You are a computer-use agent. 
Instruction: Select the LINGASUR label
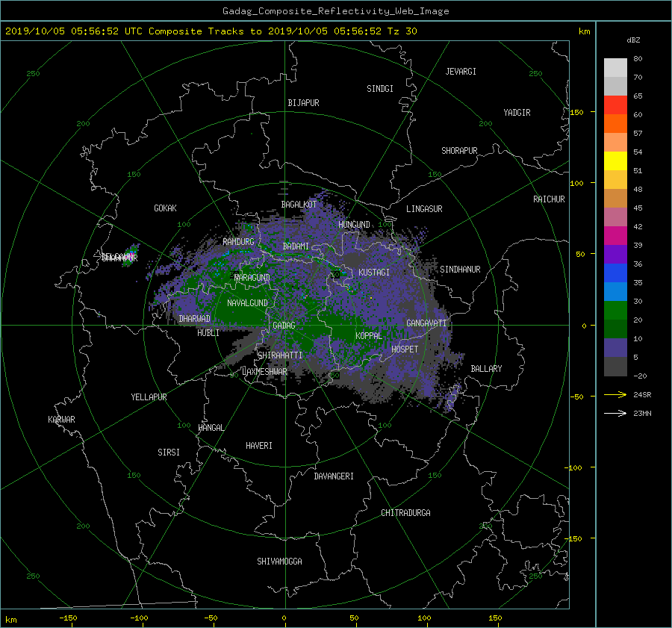click(x=424, y=209)
